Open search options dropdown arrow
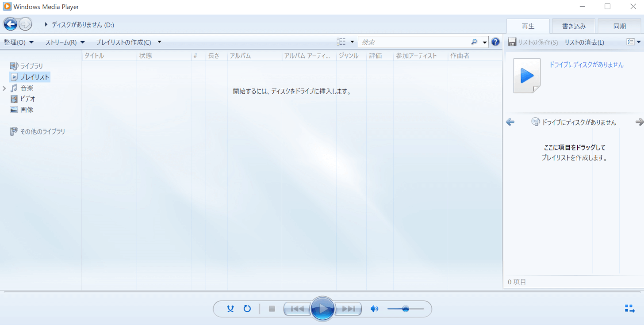The height and width of the screenshot is (325, 644). point(485,42)
